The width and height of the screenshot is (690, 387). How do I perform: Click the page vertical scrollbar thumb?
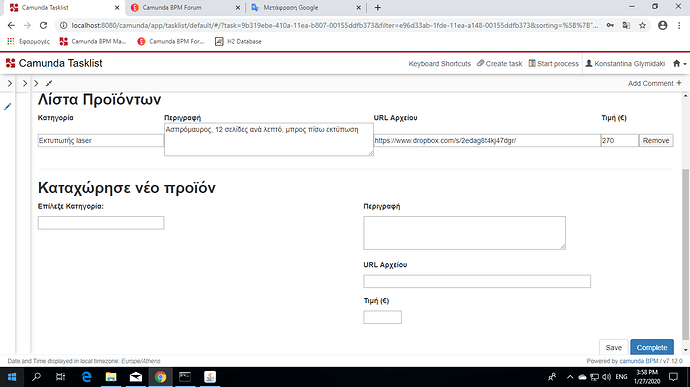[x=686, y=254]
